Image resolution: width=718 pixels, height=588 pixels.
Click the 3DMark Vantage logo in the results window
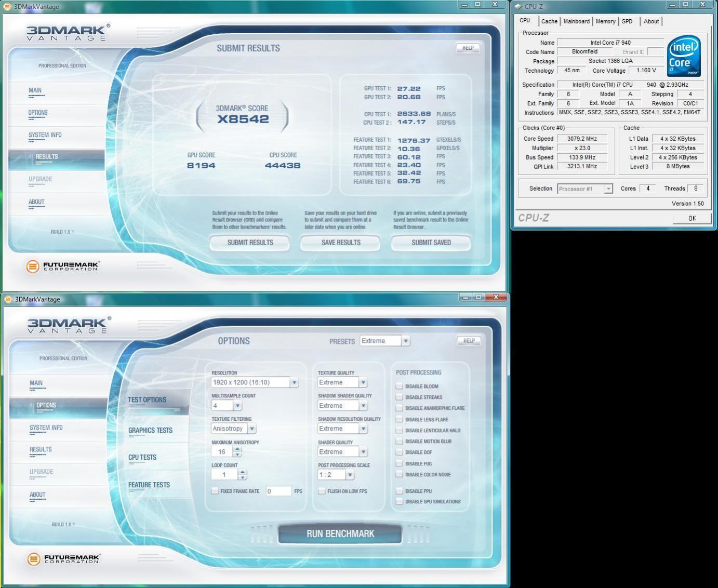pos(68,32)
